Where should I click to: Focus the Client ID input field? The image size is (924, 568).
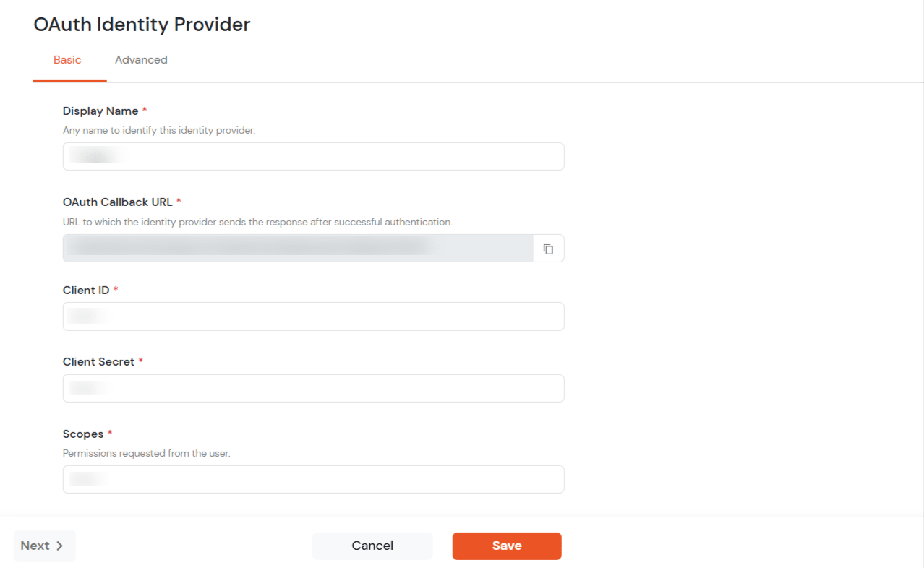[313, 316]
